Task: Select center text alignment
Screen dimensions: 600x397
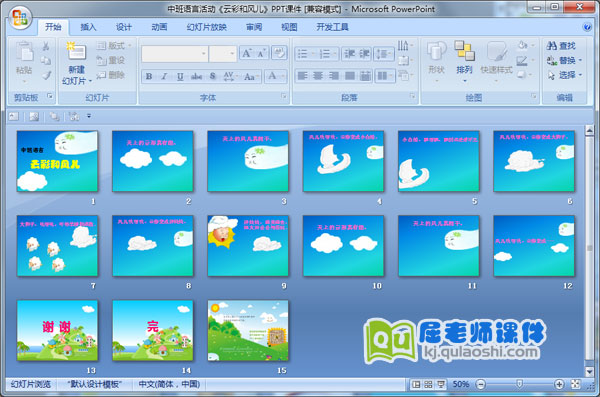Action: pyautogui.click(x=318, y=76)
